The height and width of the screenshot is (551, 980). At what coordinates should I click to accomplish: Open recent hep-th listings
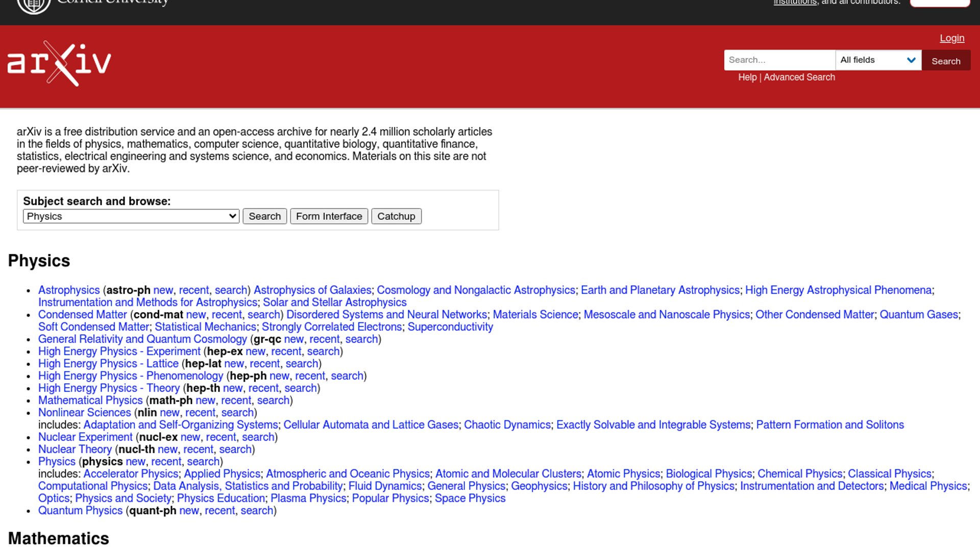[x=263, y=388]
